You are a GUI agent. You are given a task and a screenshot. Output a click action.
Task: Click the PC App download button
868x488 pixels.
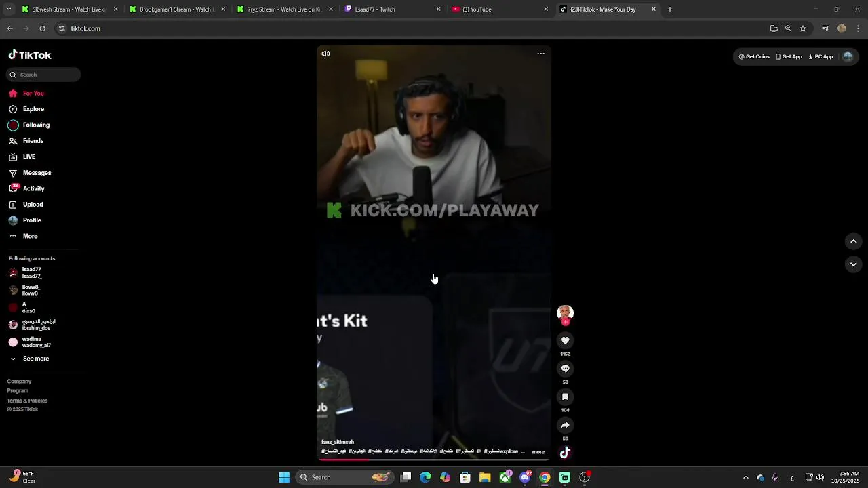(x=821, y=57)
